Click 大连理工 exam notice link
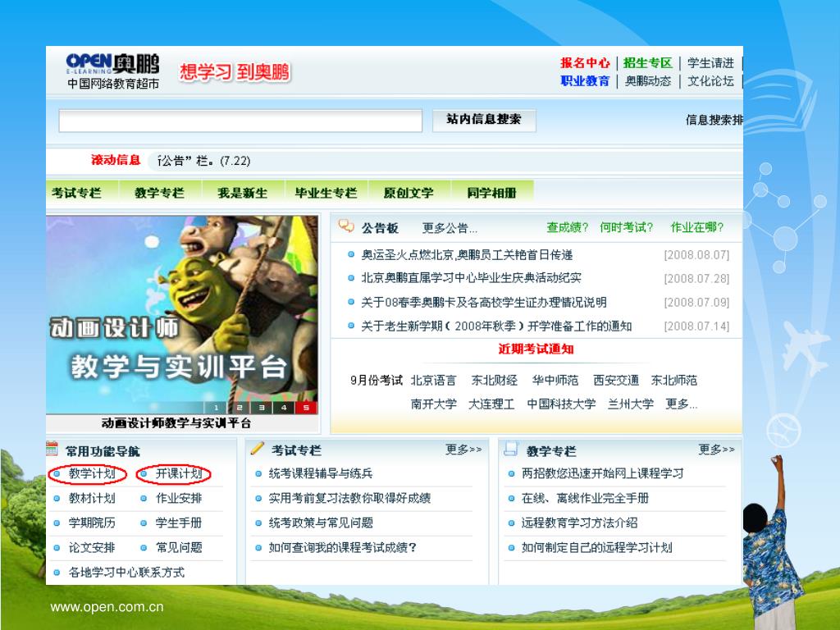The width and height of the screenshot is (840, 630). [x=491, y=404]
